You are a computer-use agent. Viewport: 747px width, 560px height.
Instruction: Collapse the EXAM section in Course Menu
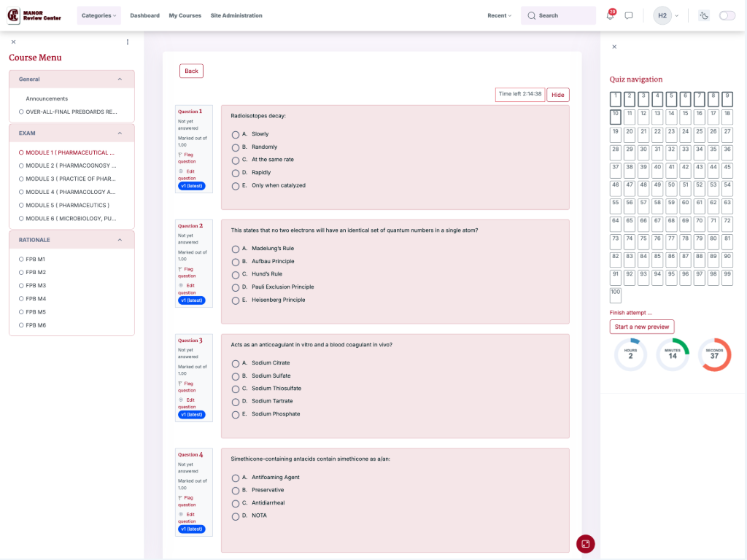[x=120, y=133]
